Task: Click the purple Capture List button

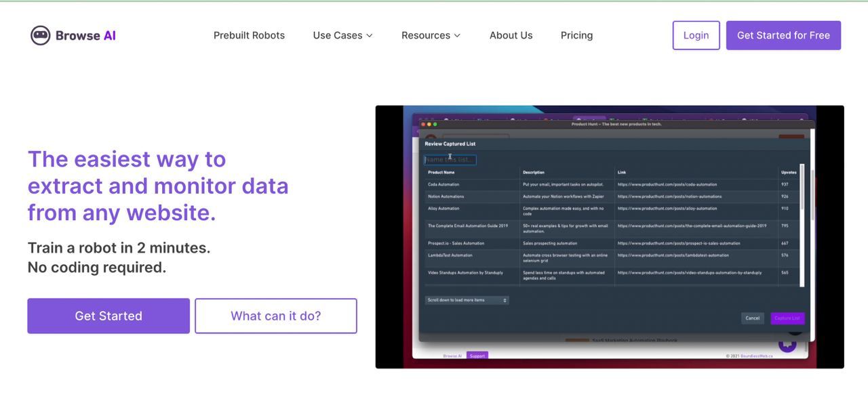Action: (787, 318)
